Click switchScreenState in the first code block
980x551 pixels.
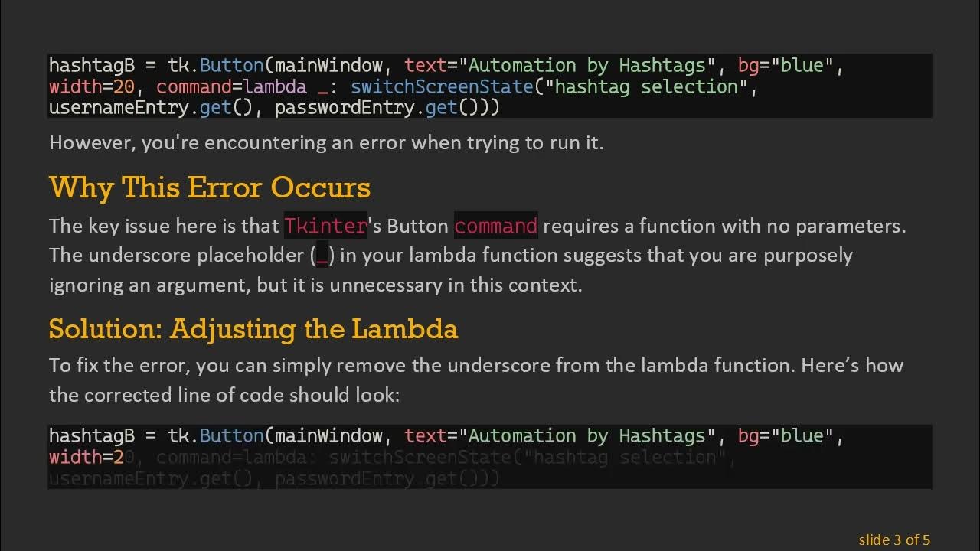(442, 86)
